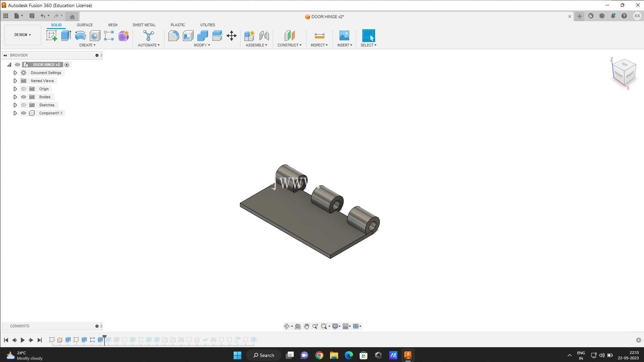Step back one timeline feature
The image size is (644, 362).
[x=14, y=340]
